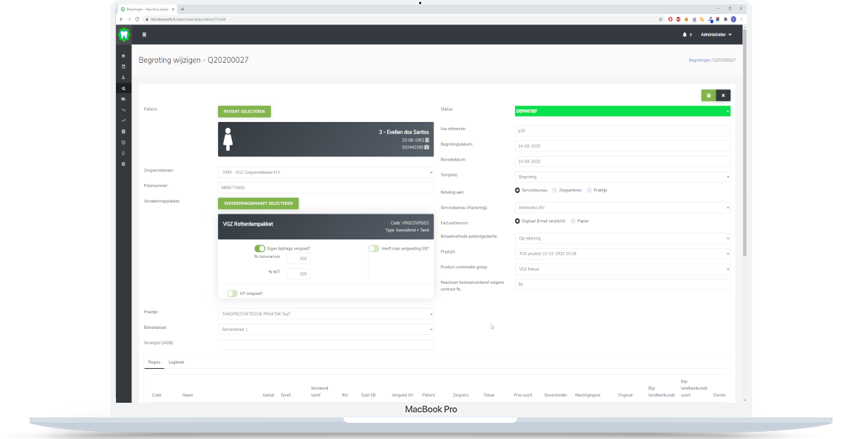Screen dimensions: 868x439
Task: Click the green tooth logo icon
Action: 124,35
